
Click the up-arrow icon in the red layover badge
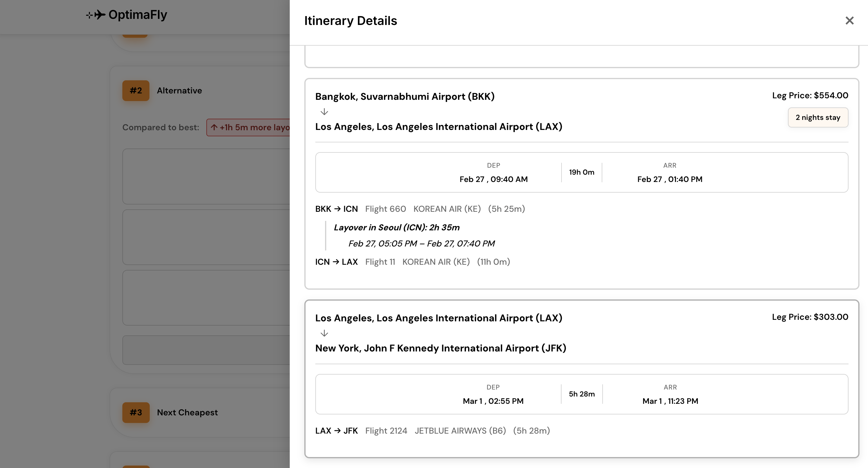(214, 127)
